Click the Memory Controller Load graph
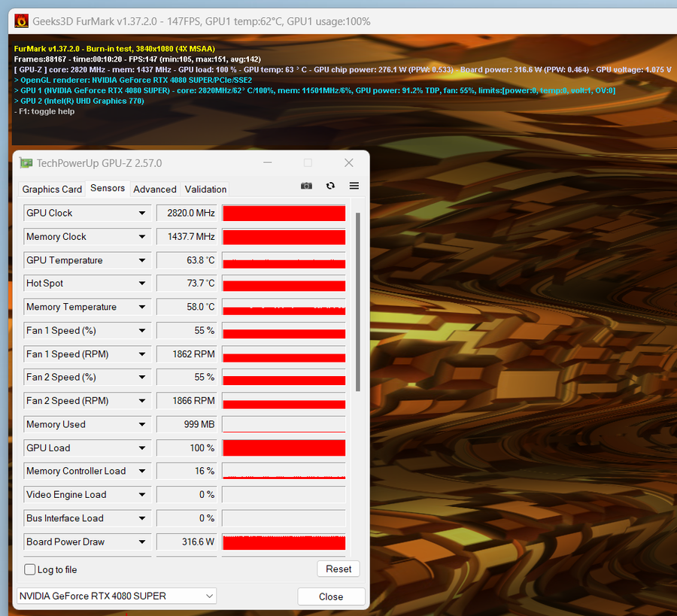 284,471
